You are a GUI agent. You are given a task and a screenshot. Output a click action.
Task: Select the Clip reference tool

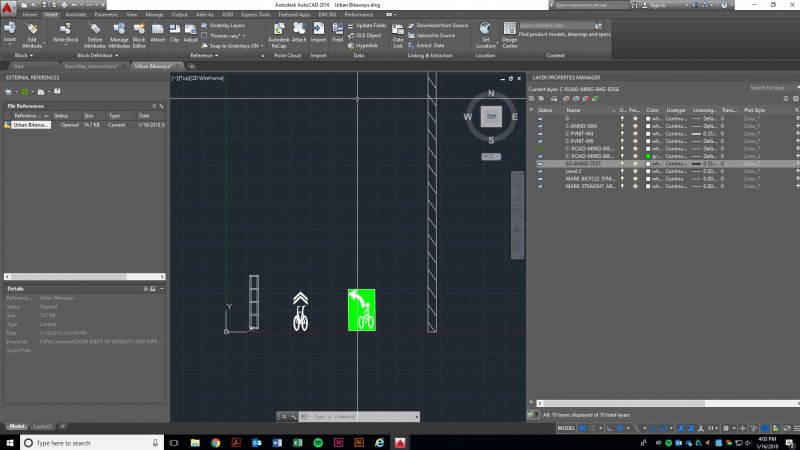174,32
